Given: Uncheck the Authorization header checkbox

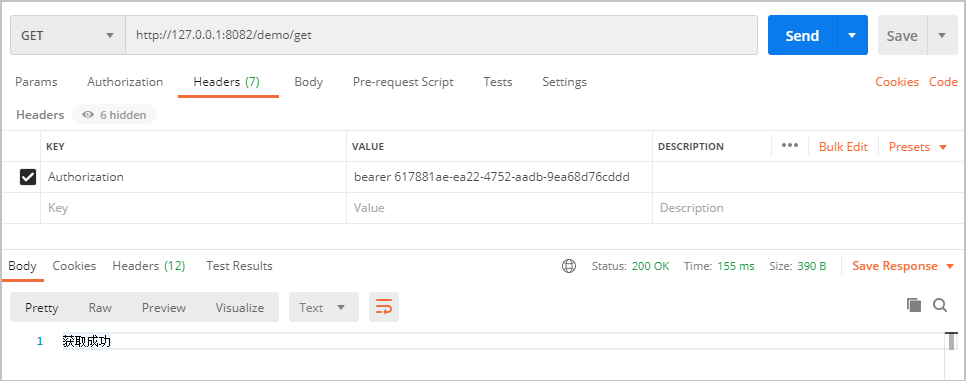Looking at the screenshot, I should tap(28, 178).
